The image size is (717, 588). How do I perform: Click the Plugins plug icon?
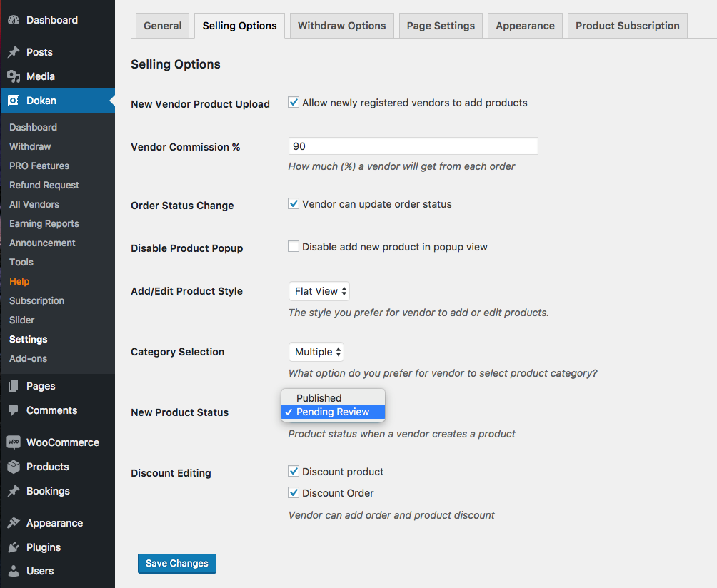14,547
